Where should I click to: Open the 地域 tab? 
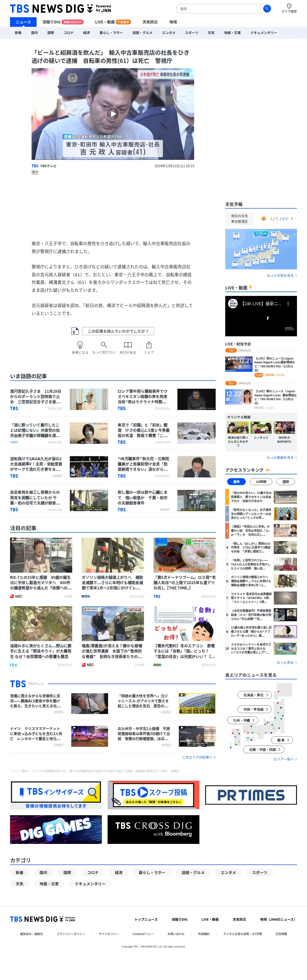click(173, 22)
